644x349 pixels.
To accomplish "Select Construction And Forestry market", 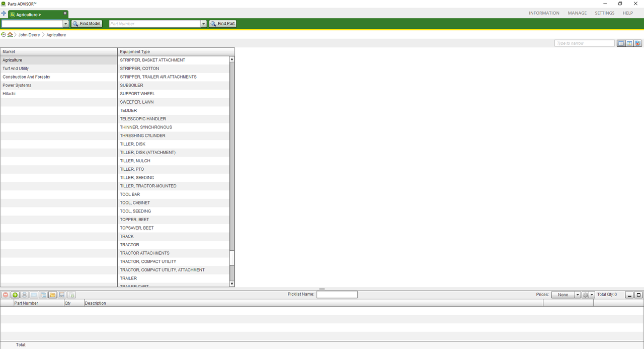I will [58, 77].
